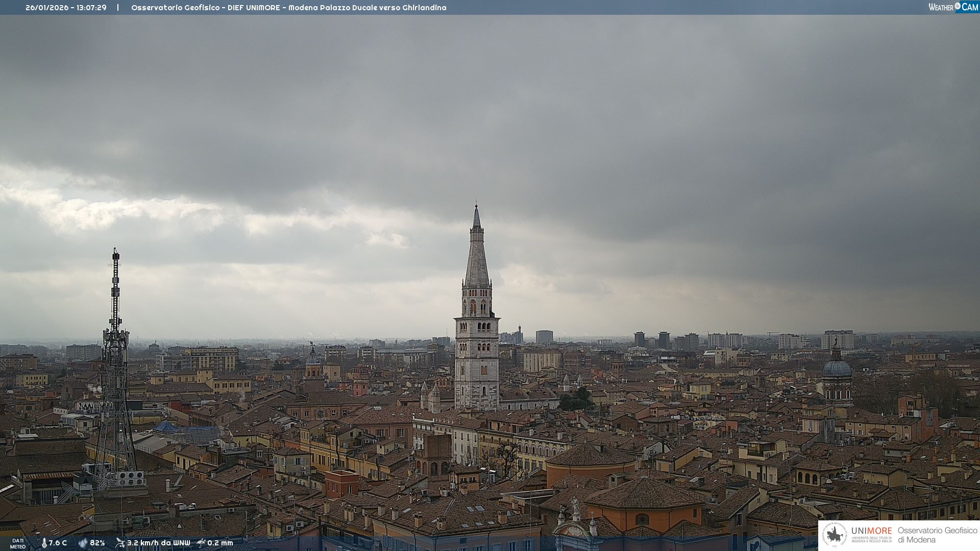Click the DATI METEO label

tap(18, 543)
